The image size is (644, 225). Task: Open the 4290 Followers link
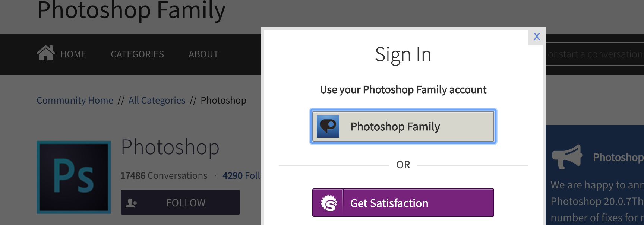(241, 176)
